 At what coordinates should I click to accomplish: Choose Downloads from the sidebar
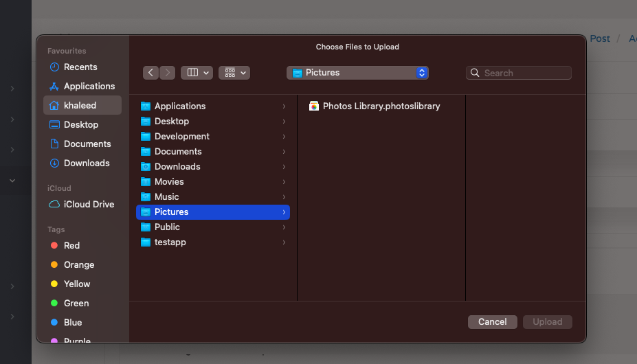(87, 163)
